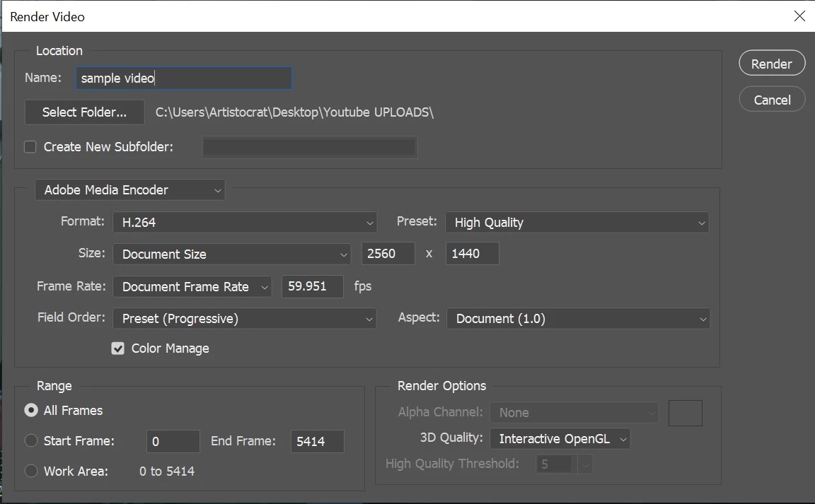Select the Work Area radio button

click(x=31, y=471)
